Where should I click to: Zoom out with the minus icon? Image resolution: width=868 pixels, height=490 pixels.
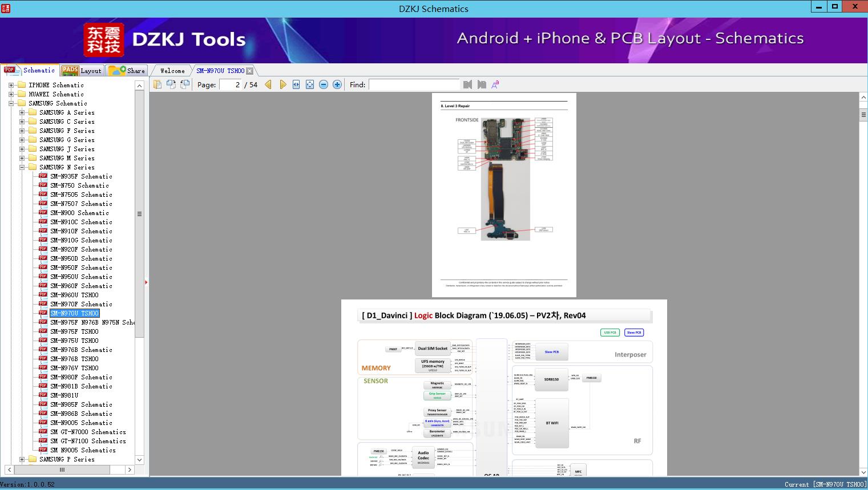tap(324, 84)
